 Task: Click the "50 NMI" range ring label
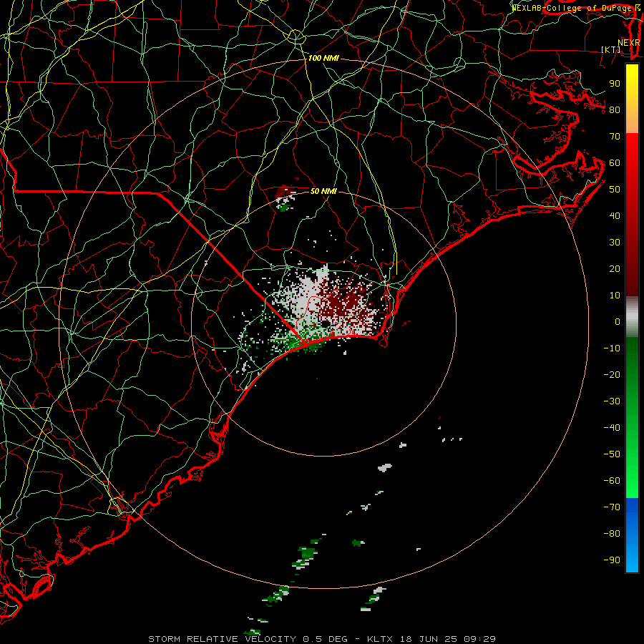[x=323, y=191]
